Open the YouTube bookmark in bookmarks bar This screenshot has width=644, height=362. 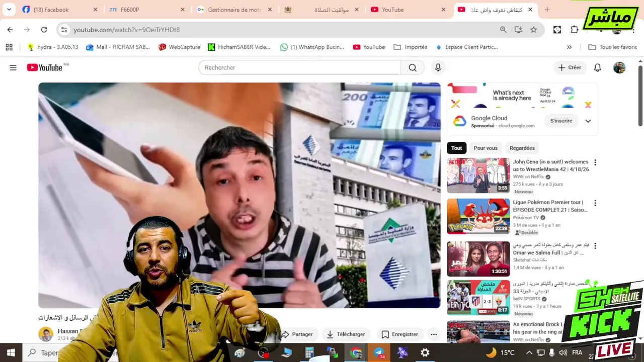(369, 47)
